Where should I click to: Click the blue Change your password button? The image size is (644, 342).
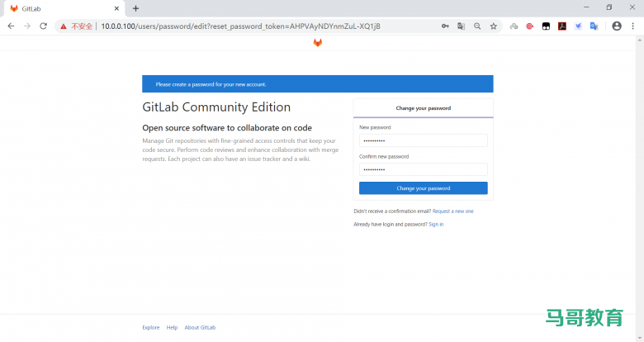[423, 188]
